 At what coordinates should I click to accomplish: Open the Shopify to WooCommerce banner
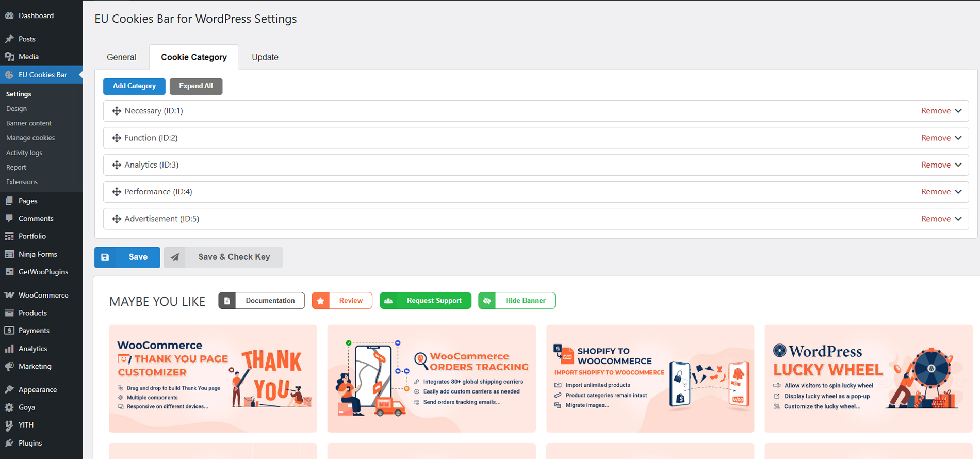point(650,379)
